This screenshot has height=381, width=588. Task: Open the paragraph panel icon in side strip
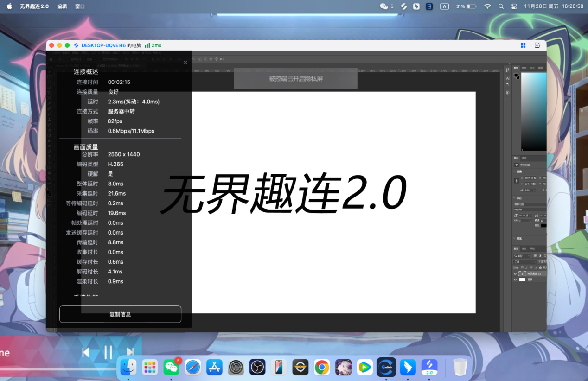tap(508, 84)
